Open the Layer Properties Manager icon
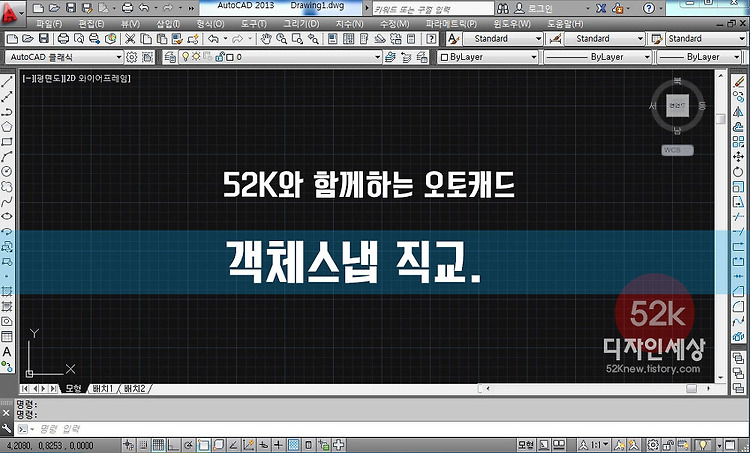 click(170, 57)
